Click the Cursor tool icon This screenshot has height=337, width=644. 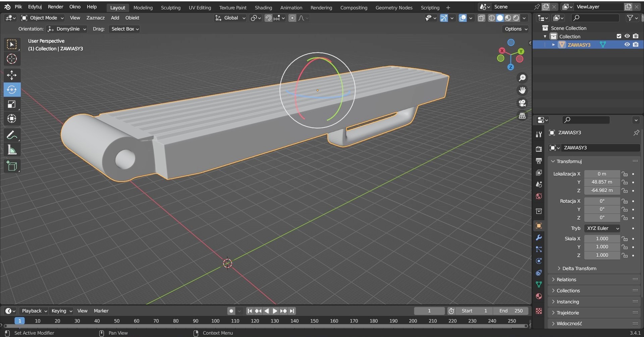[x=12, y=59]
